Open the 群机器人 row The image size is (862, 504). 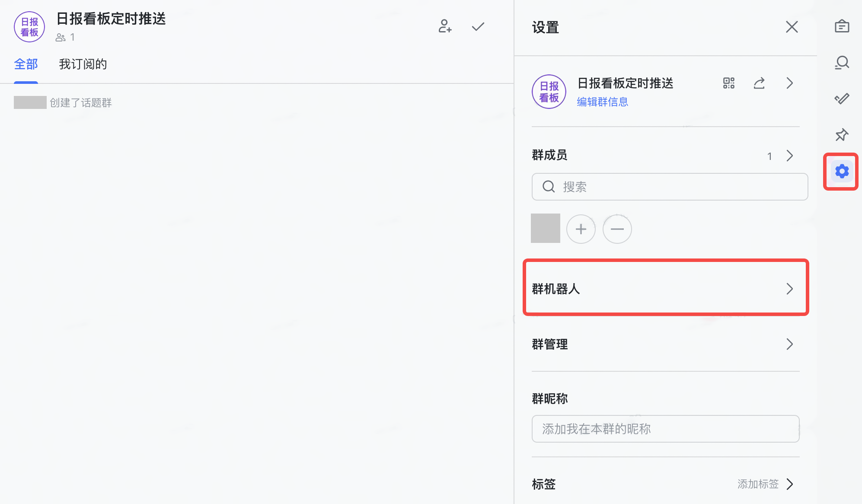(665, 288)
